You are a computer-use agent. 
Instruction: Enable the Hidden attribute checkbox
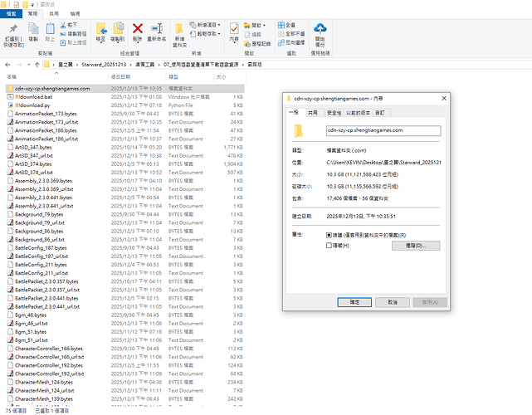point(328,246)
